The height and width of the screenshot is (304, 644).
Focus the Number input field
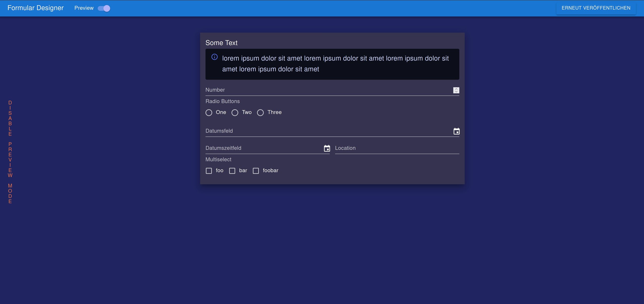(327, 90)
